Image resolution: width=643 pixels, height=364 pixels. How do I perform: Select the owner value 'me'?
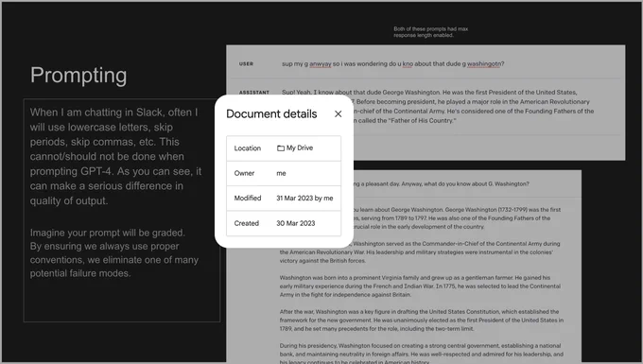point(281,173)
